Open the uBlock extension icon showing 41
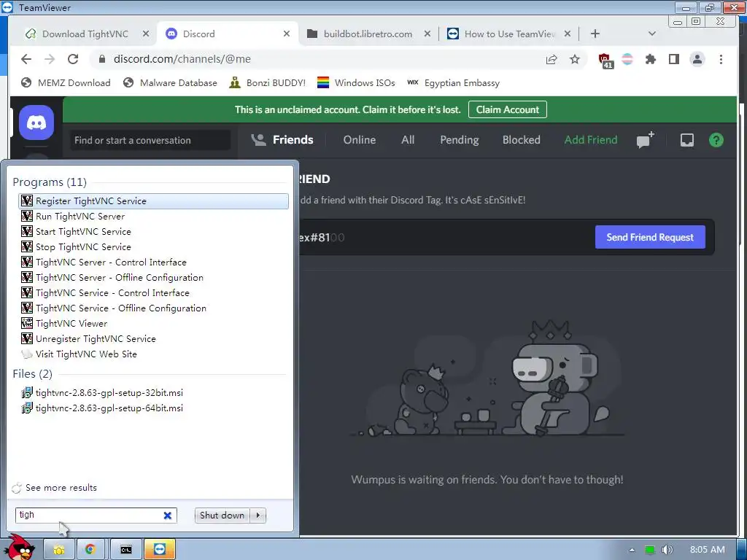The width and height of the screenshot is (747, 560). pos(605,61)
